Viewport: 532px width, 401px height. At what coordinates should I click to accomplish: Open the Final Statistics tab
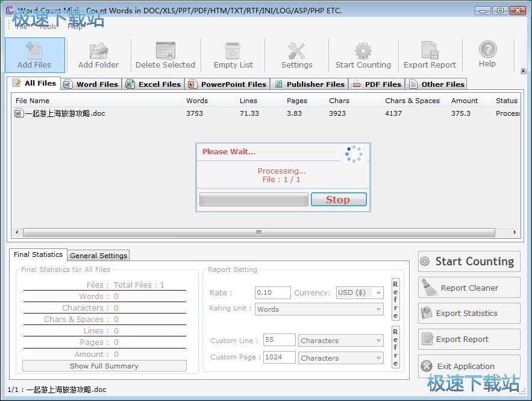[38, 254]
